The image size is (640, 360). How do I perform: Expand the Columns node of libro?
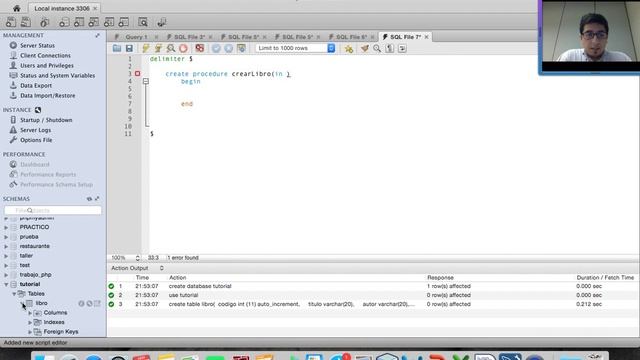[x=30, y=313]
